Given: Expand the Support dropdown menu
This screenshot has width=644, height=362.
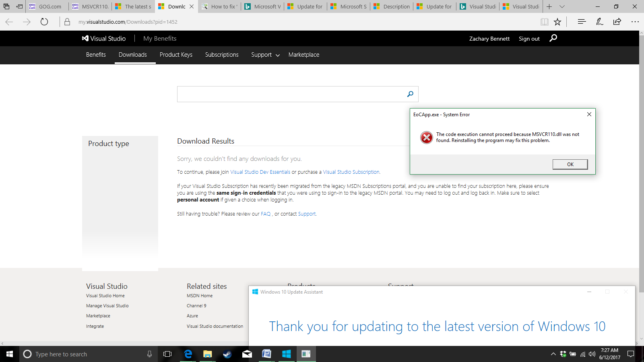Looking at the screenshot, I should coord(265,55).
